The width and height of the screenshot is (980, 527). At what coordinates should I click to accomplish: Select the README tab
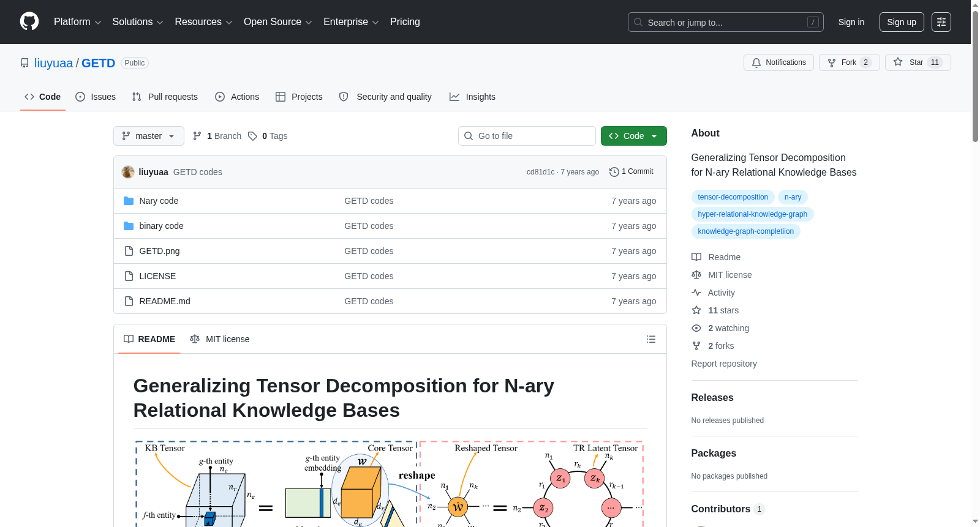tap(149, 339)
